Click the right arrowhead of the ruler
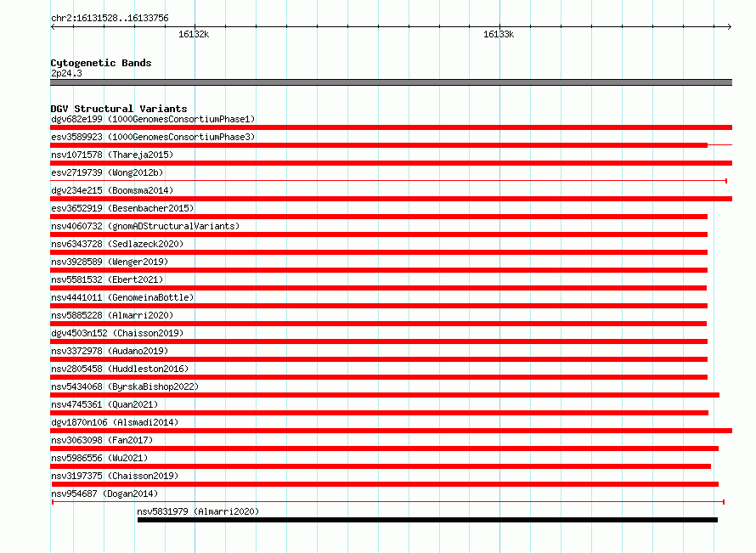756x553 pixels. tap(730, 26)
